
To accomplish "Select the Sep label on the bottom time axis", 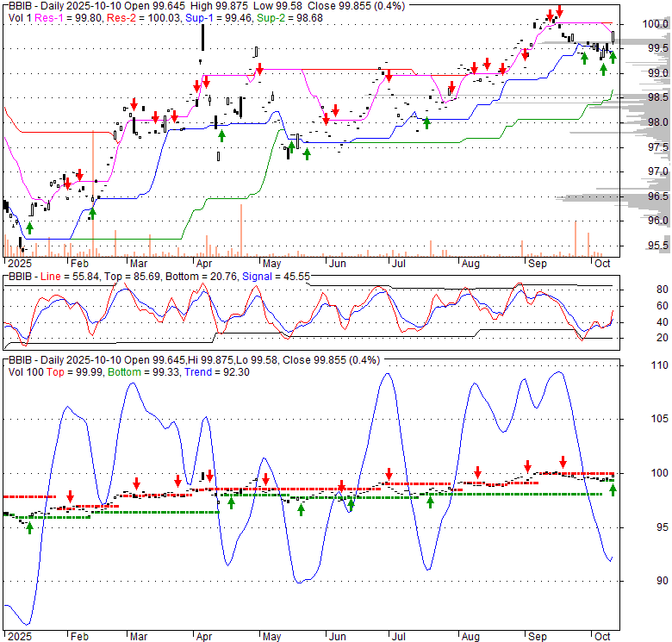I will 536,637.
